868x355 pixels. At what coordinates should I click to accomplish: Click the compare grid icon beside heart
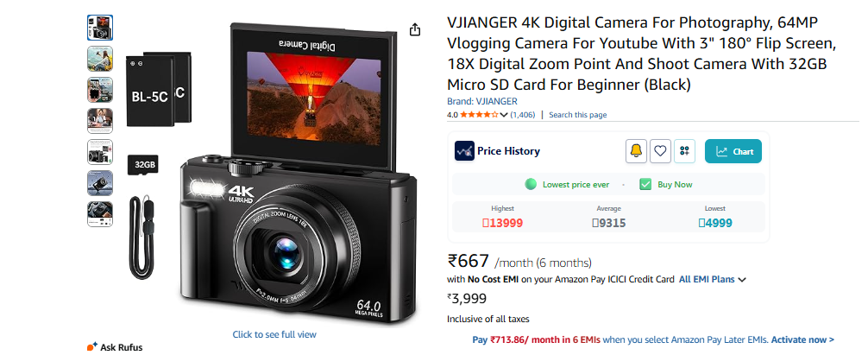click(684, 151)
